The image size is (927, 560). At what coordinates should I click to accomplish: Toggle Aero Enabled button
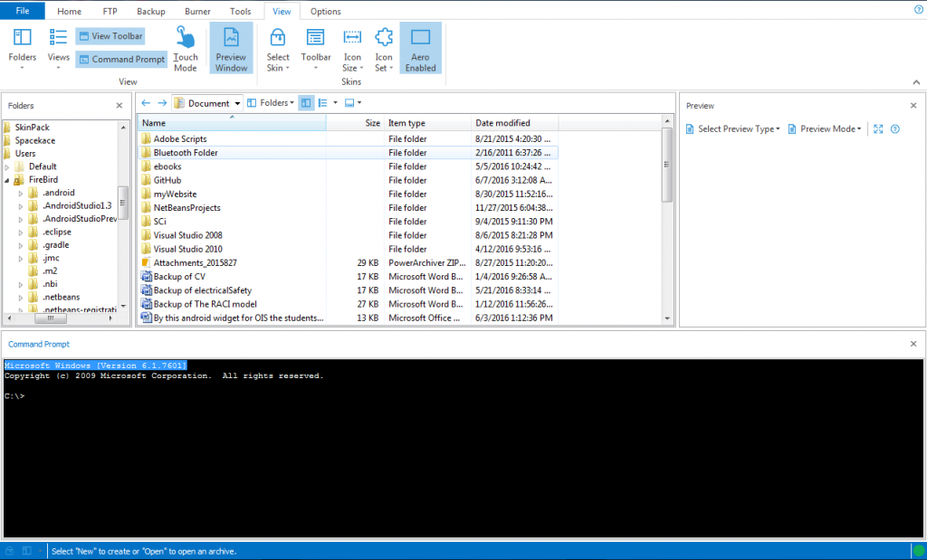coord(420,48)
